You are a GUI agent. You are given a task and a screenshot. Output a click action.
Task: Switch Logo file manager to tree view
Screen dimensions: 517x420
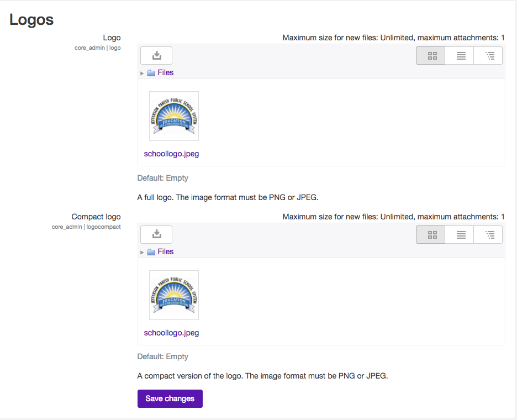(x=488, y=55)
